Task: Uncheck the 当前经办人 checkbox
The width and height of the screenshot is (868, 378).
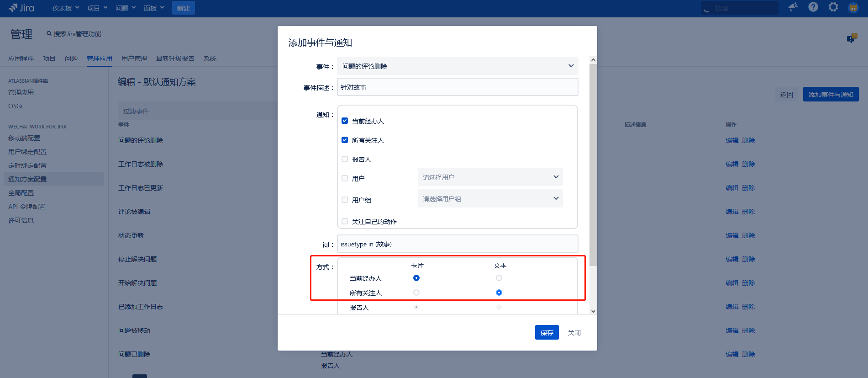Action: (345, 121)
